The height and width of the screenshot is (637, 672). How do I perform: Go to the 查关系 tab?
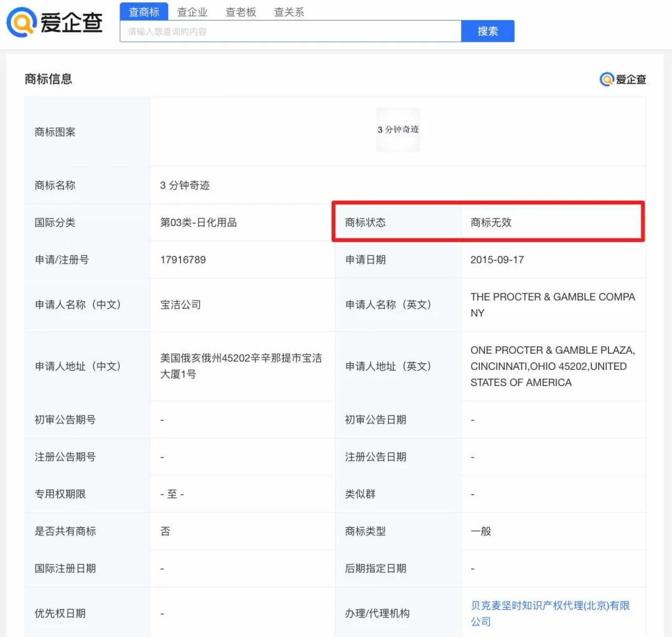289,12
